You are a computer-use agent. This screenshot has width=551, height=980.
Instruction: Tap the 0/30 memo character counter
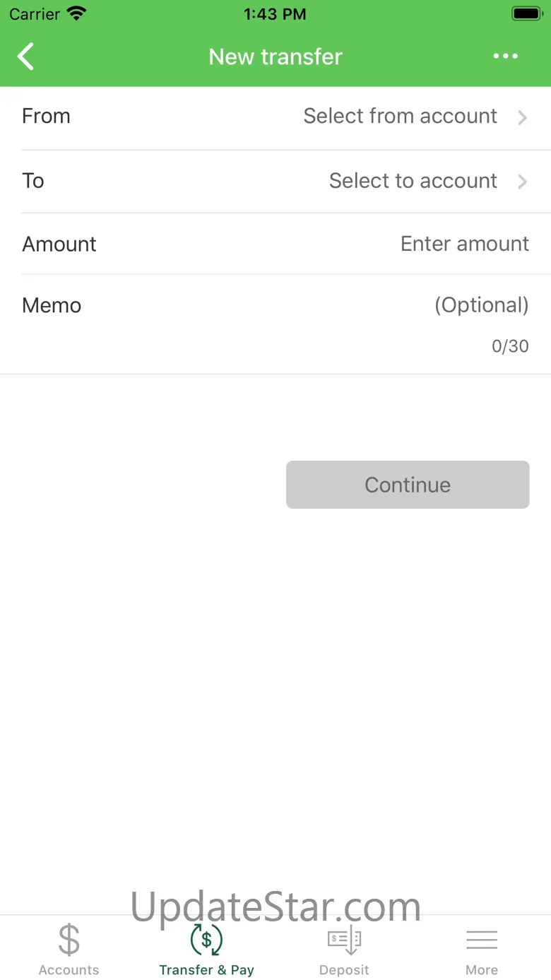(510, 346)
